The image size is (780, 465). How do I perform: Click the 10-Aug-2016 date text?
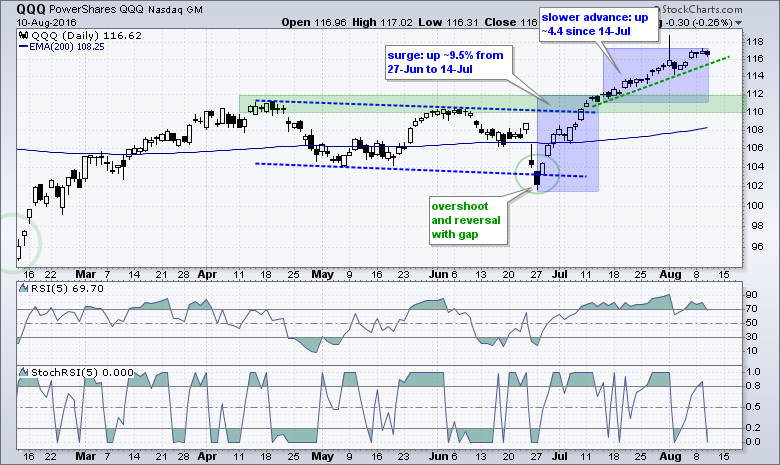click(46, 22)
